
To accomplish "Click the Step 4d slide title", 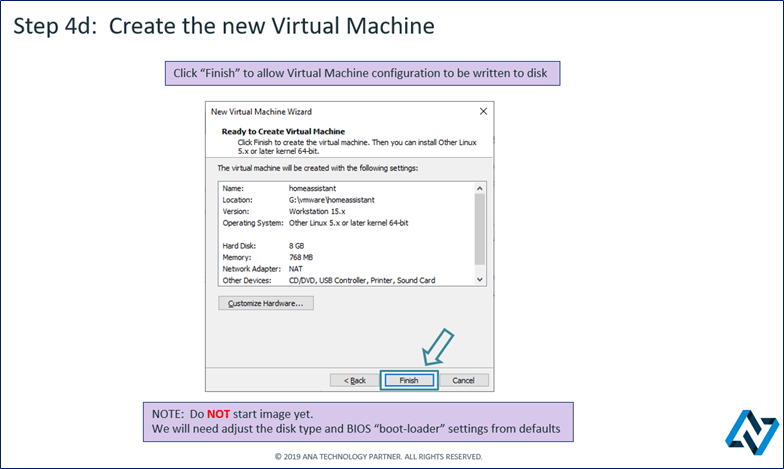I will 224,26.
